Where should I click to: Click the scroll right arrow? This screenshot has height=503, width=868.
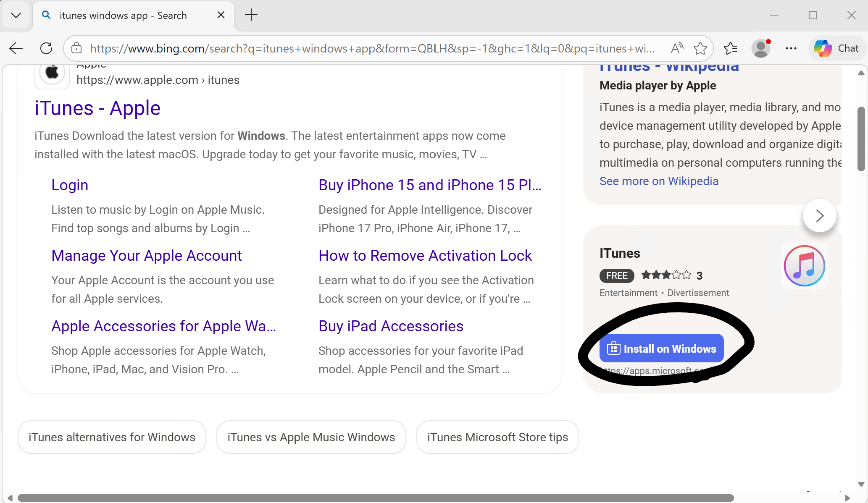[x=847, y=498]
